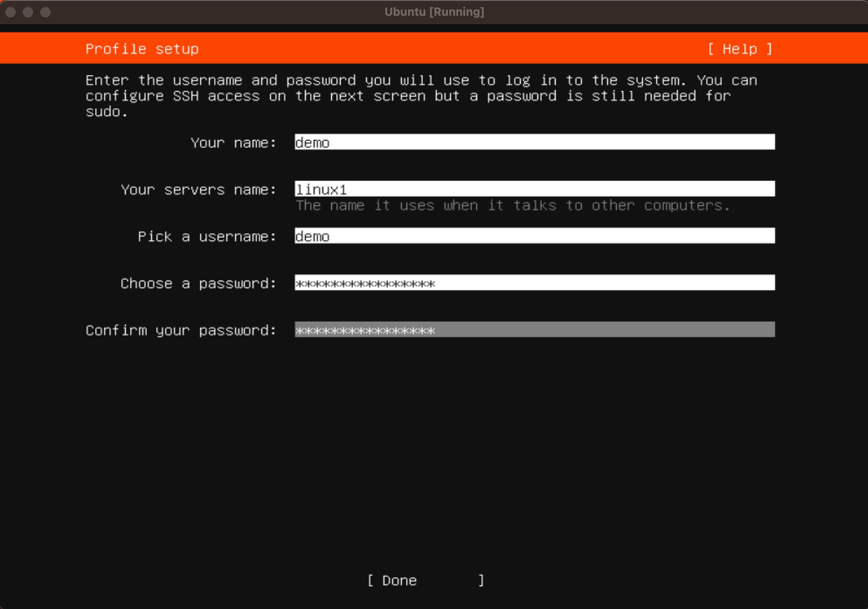Click the green maximize window button
The width and height of the screenshot is (868, 609).
[45, 12]
